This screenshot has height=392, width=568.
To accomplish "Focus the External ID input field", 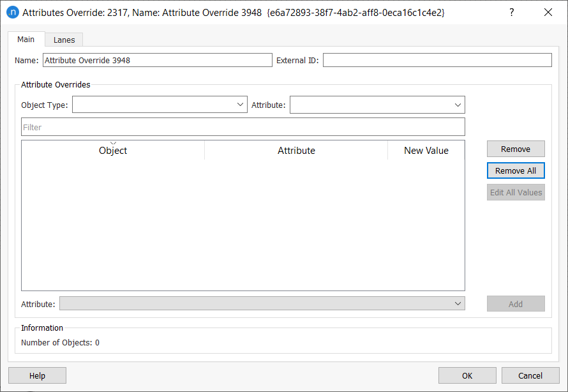I will tap(437, 60).
